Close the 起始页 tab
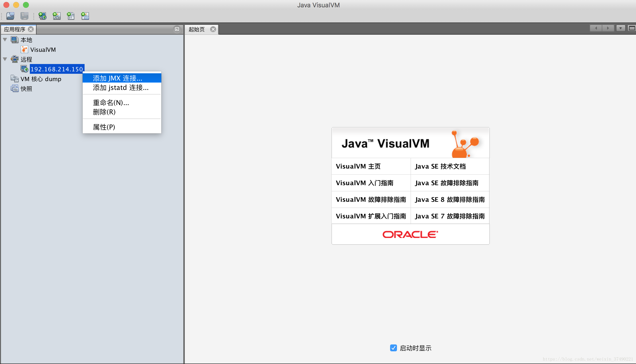 coord(213,29)
